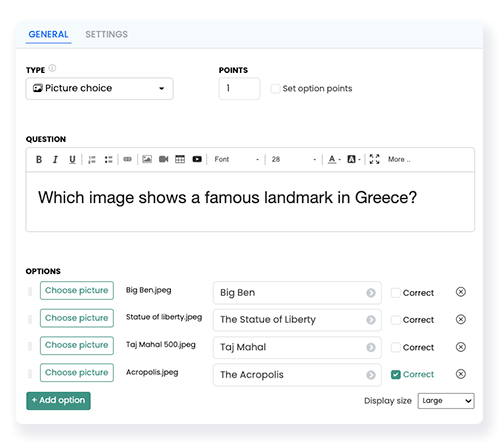Toggle italic formatting
This screenshot has height=445, width=500.
[x=55, y=160]
